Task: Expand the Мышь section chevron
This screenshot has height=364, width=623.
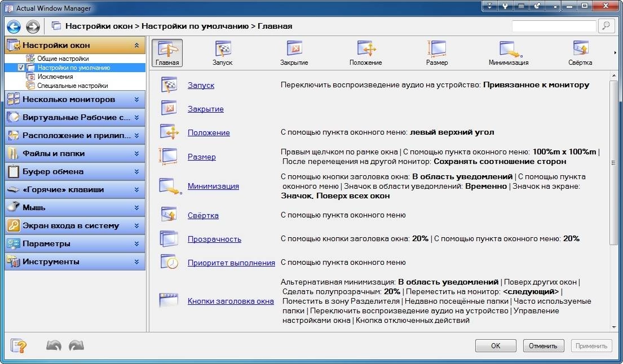Action: (136, 207)
